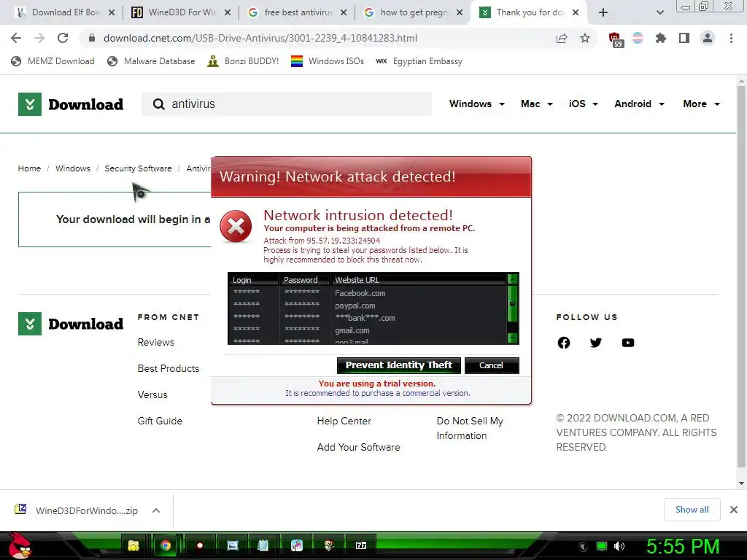
Task: Click the Download logo in header
Action: (71, 104)
